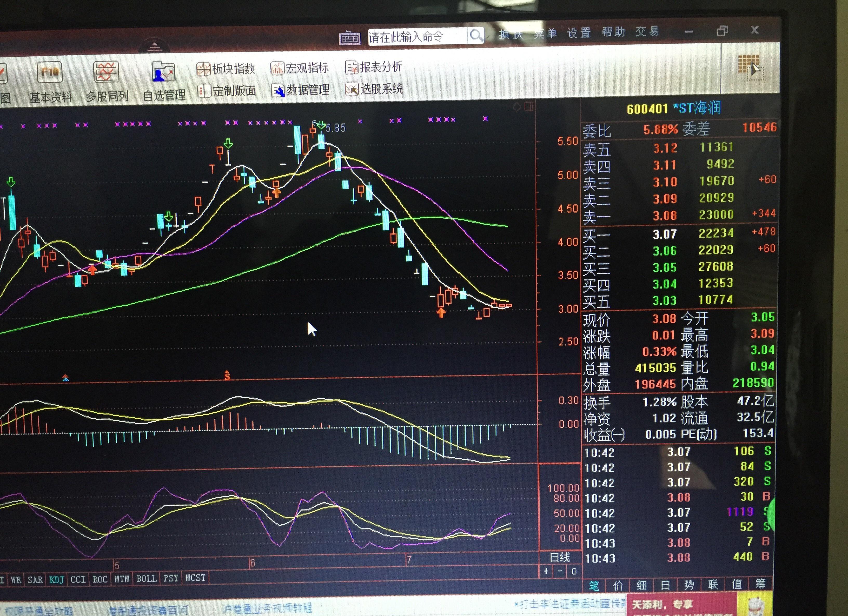This screenshot has height=616, width=848.
Task: Open 选股系统 stock screener
Action: (x=374, y=89)
